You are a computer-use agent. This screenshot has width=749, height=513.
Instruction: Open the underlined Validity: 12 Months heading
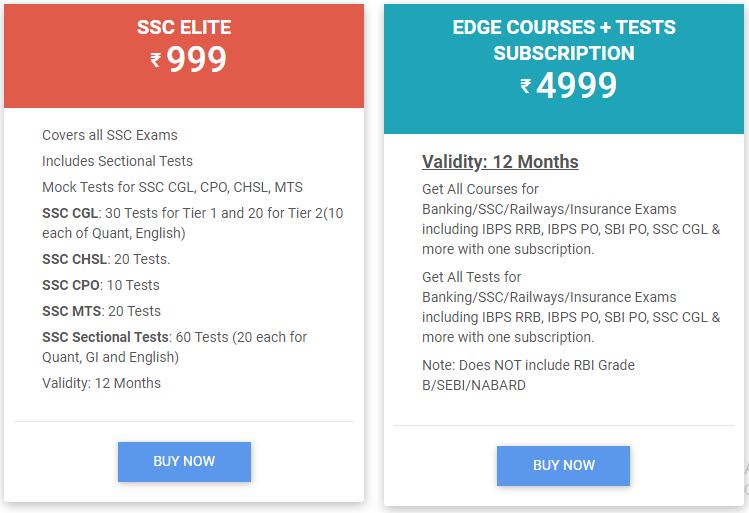[500, 162]
